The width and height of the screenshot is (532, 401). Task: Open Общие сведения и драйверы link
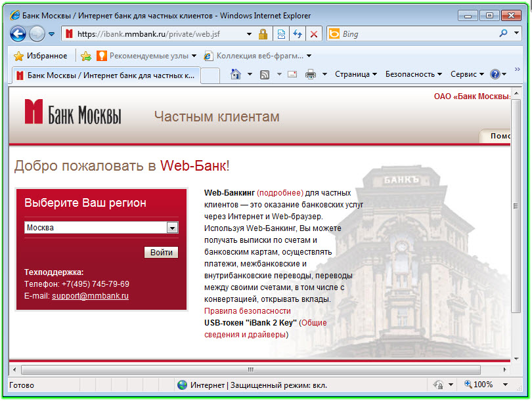265,328
